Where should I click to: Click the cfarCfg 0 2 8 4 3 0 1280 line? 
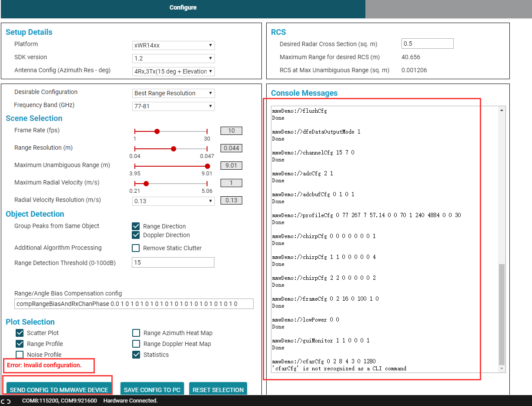[x=324, y=362]
